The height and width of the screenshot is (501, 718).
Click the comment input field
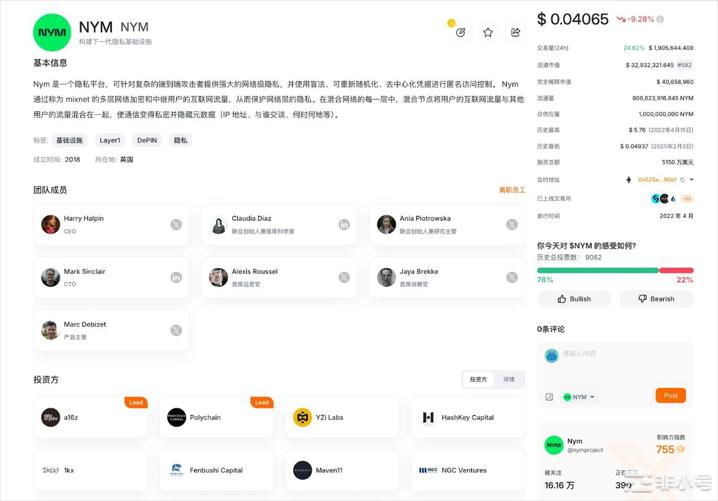[625, 363]
